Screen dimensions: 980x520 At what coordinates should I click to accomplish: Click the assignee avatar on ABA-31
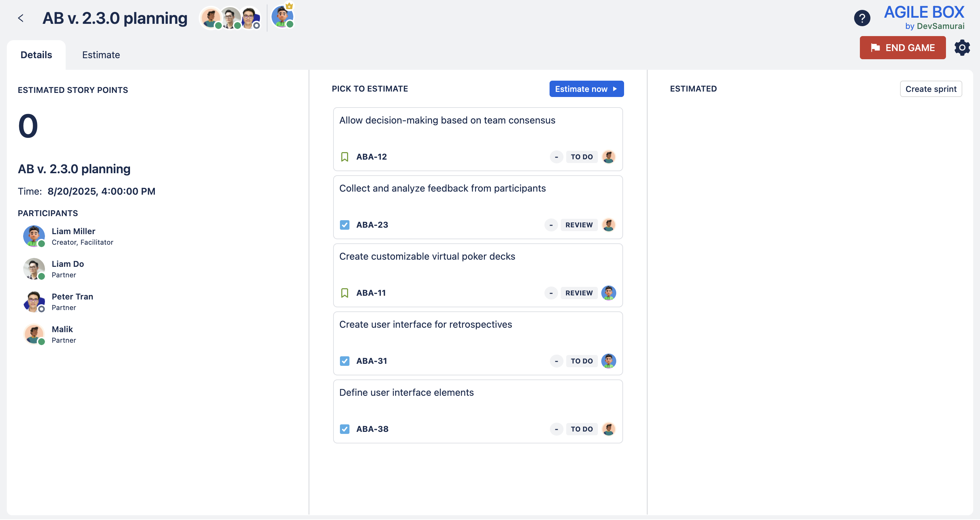608,361
